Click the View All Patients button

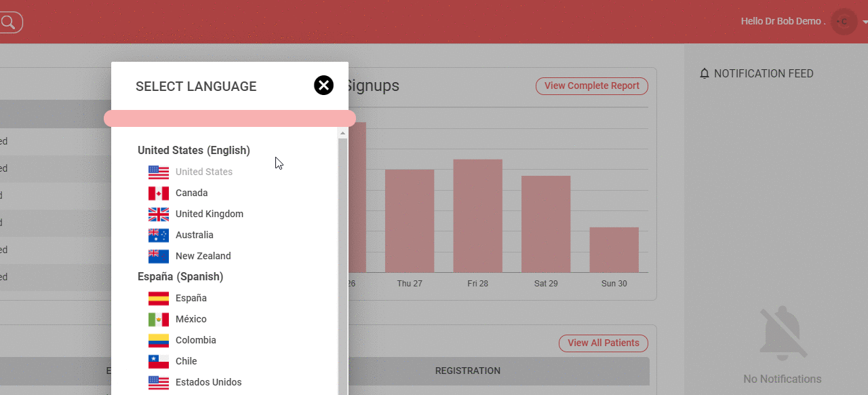click(x=603, y=343)
